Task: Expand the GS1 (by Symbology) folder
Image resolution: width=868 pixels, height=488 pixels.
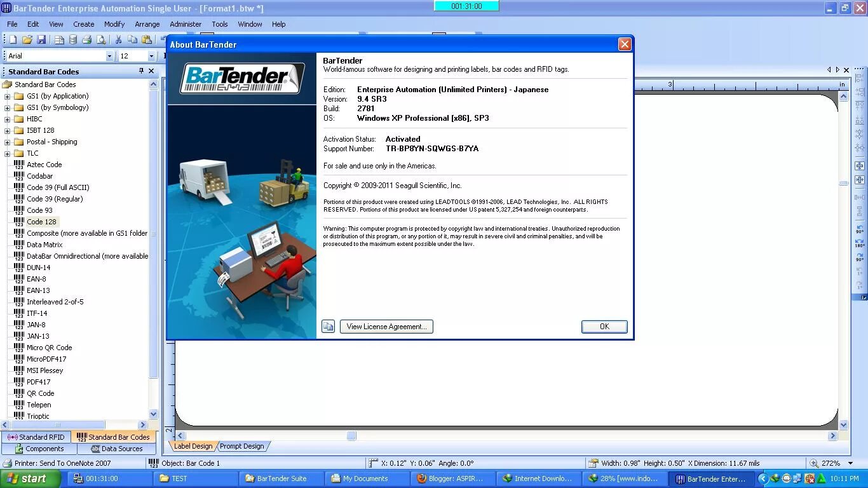Action: [x=8, y=107]
